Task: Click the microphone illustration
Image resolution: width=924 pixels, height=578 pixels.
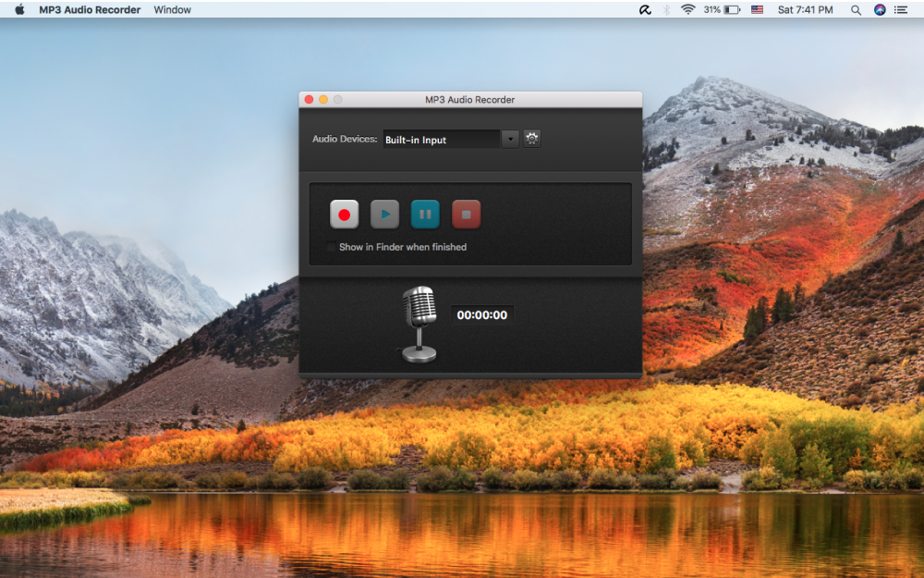Action: coord(419,322)
